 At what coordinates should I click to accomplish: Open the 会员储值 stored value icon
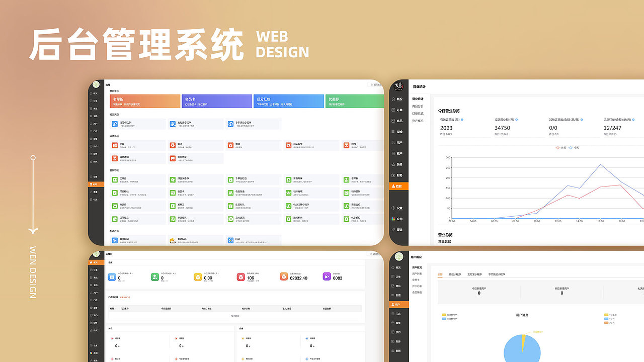pyautogui.click(x=230, y=193)
